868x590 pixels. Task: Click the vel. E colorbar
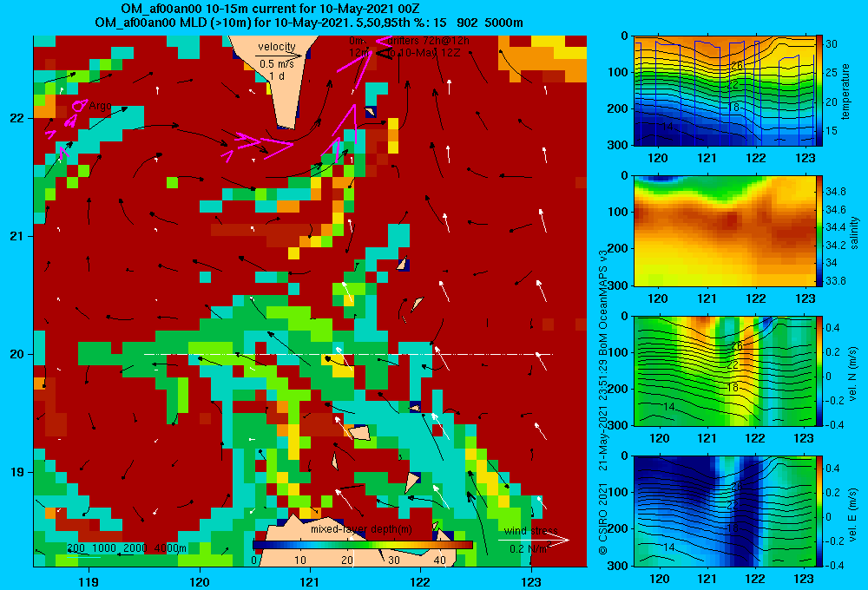tap(819, 511)
